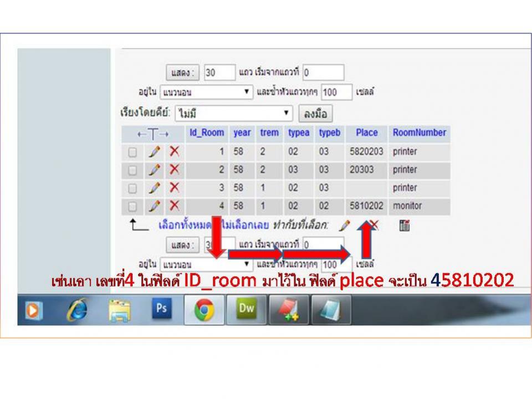
Task: Tick checkbox for row Id_Room 3
Action: 132,188
